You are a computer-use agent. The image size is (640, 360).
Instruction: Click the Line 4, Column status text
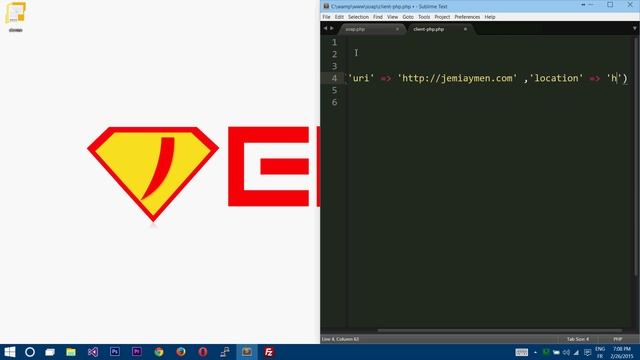340,339
